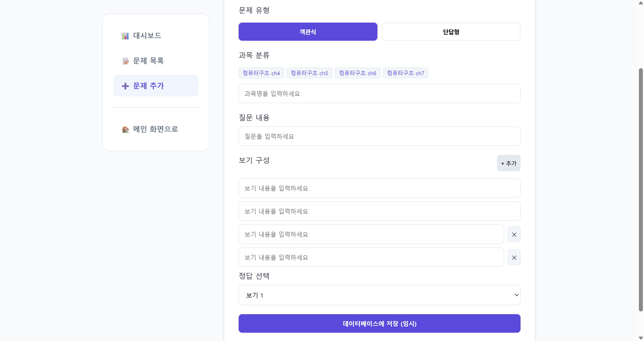Click the memo icon beside 문제 목록
This screenshot has height=341, width=644.
point(125,61)
